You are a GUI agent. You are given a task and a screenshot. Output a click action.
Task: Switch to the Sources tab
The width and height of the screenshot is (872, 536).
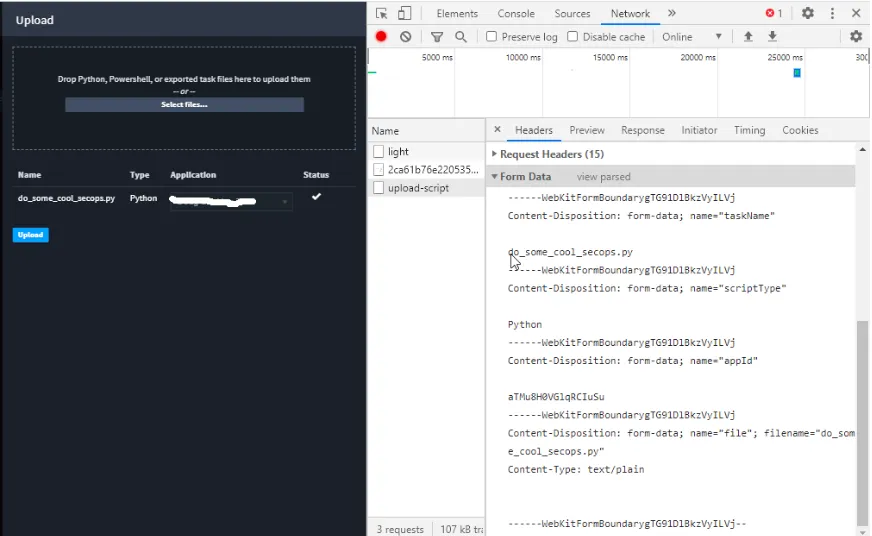[572, 13]
